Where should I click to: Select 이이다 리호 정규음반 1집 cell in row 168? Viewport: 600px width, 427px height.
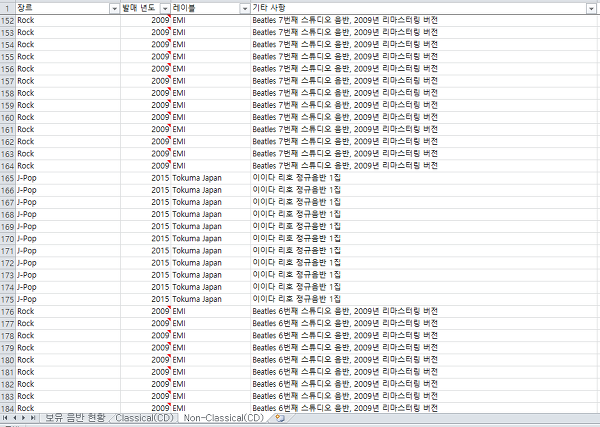(424, 215)
